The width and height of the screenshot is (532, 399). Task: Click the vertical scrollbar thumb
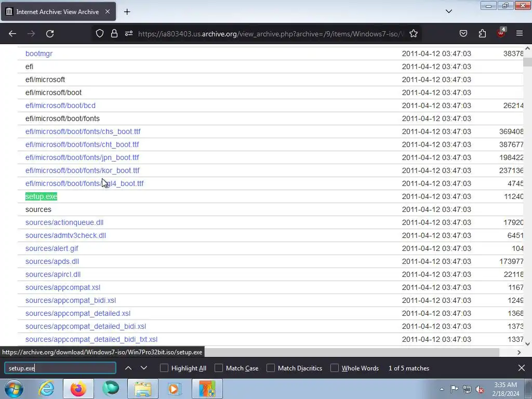coord(527,62)
